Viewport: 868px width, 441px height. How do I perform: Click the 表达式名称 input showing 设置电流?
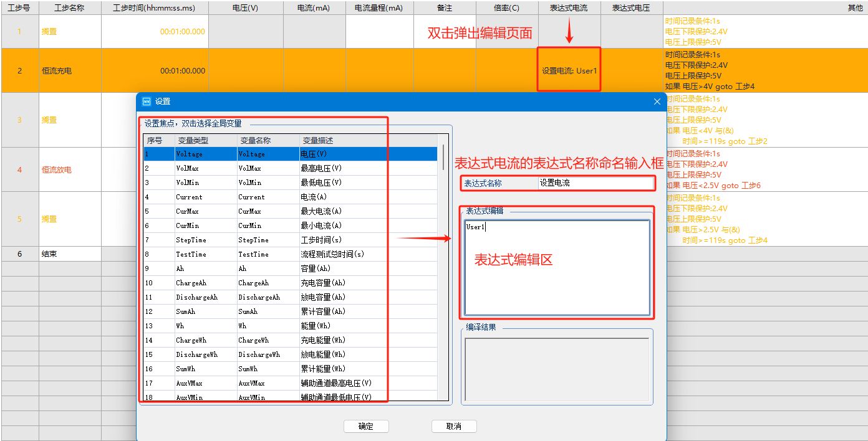coord(596,183)
